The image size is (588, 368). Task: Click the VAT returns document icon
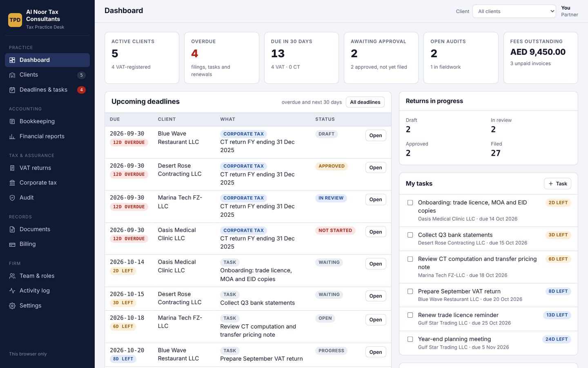[x=12, y=168]
